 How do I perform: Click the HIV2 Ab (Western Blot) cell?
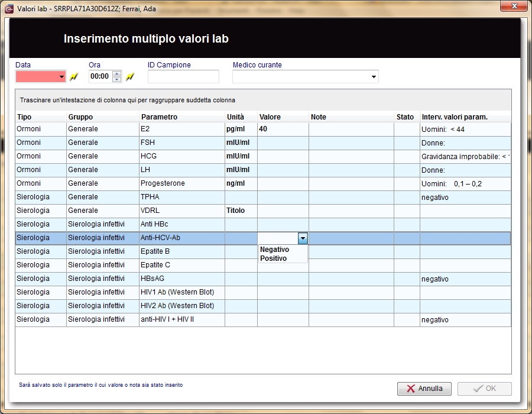tap(182, 306)
